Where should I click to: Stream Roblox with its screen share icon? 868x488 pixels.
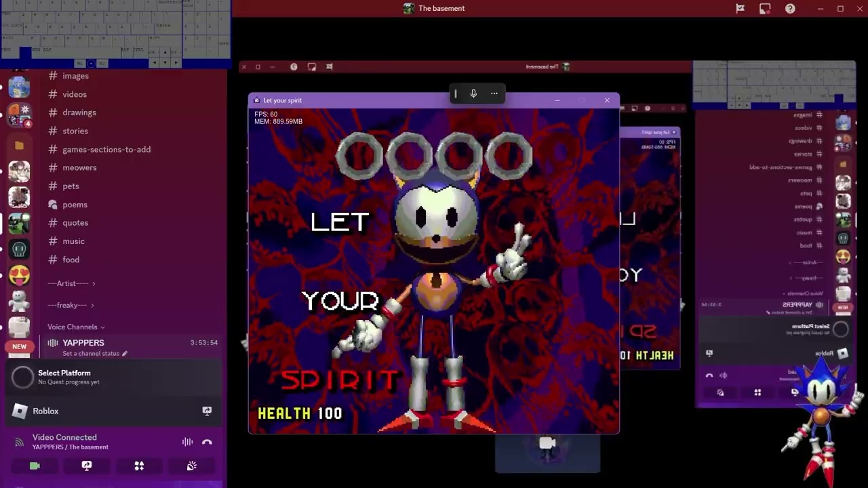207,411
